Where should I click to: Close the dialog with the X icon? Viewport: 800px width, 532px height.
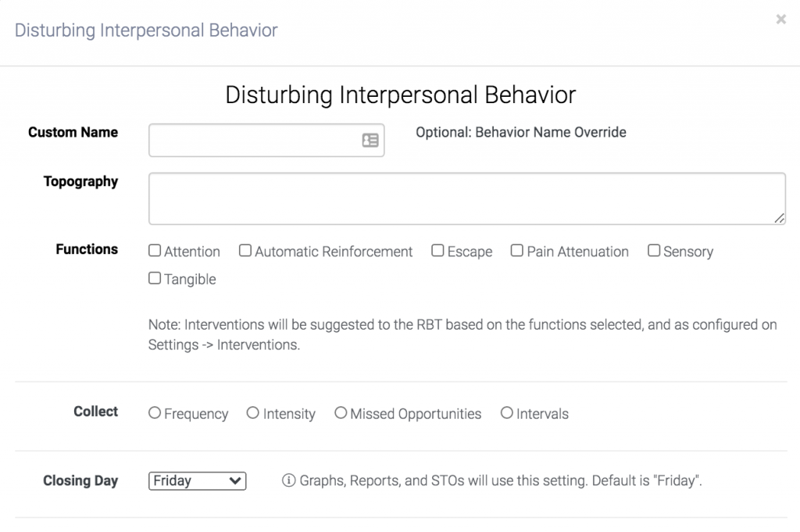click(780, 20)
